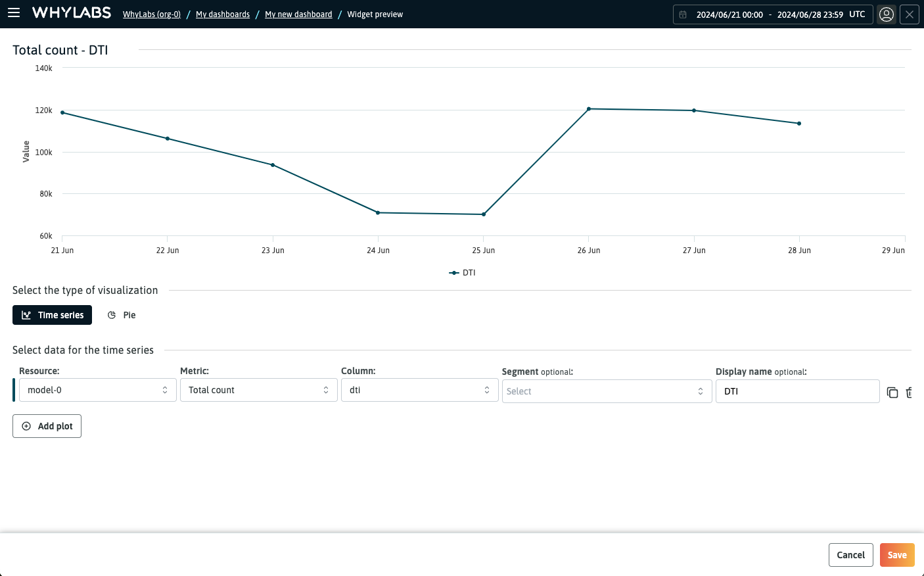Expand the optional Segment selector
The image size is (924, 576).
606,391
